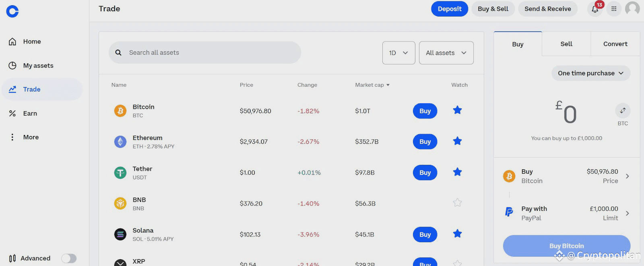This screenshot has width=644, height=266.
Task: Click the Deposit button
Action: [450, 9]
